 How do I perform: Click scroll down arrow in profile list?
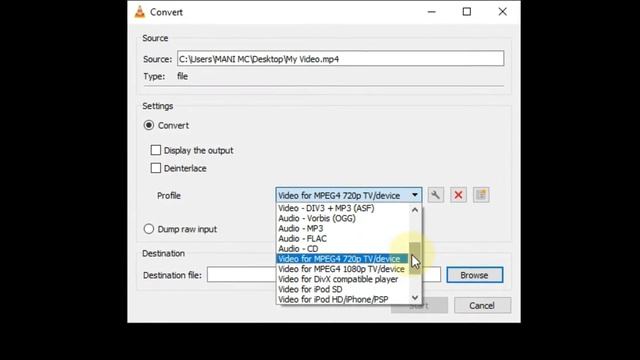(x=415, y=298)
